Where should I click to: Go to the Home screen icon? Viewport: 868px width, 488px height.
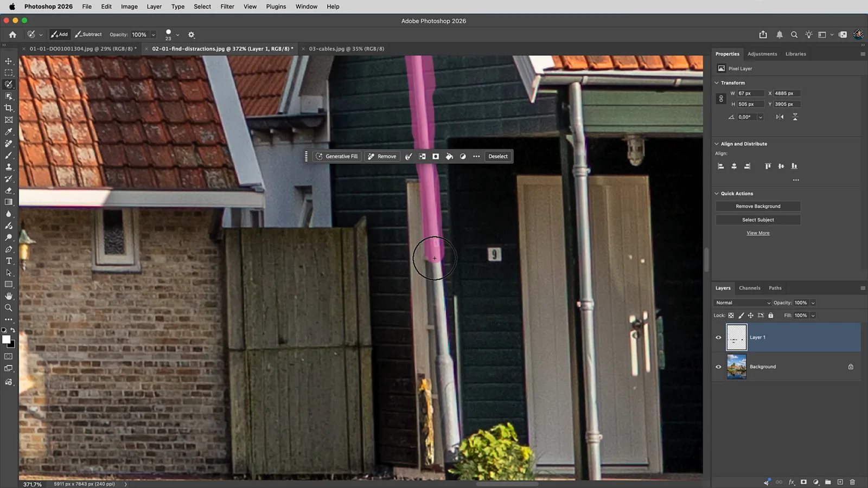click(x=12, y=34)
